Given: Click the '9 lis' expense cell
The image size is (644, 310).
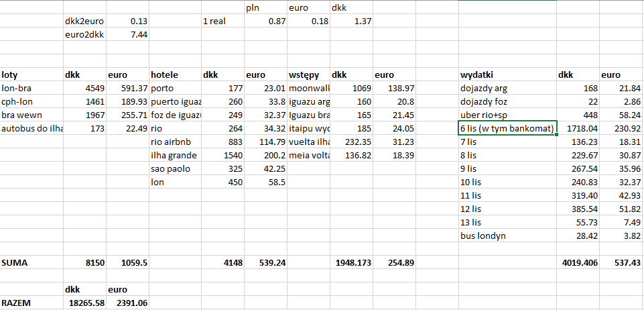Looking at the screenshot, I should point(508,168).
